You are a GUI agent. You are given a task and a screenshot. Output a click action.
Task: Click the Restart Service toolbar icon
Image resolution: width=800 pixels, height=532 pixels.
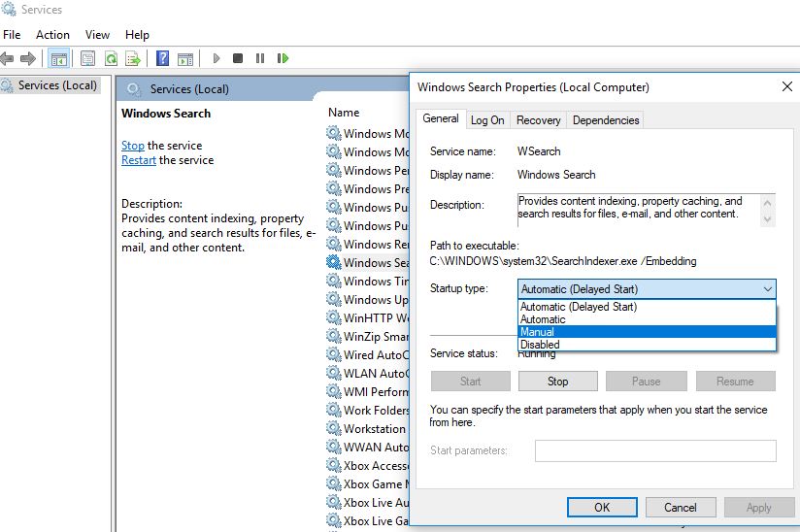point(283,58)
